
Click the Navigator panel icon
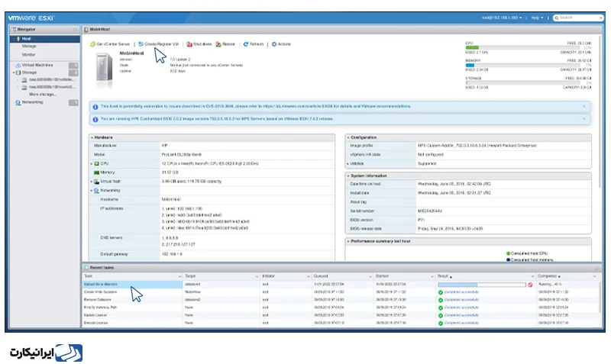14,29
